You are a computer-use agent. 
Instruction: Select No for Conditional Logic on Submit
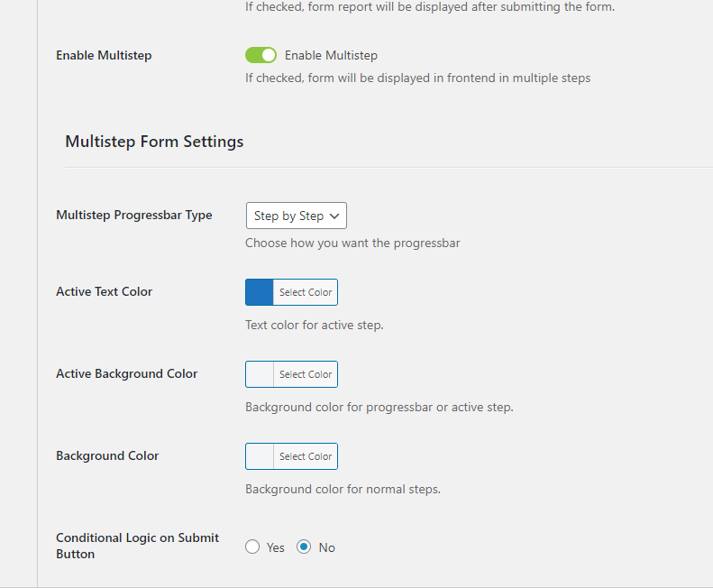click(304, 547)
